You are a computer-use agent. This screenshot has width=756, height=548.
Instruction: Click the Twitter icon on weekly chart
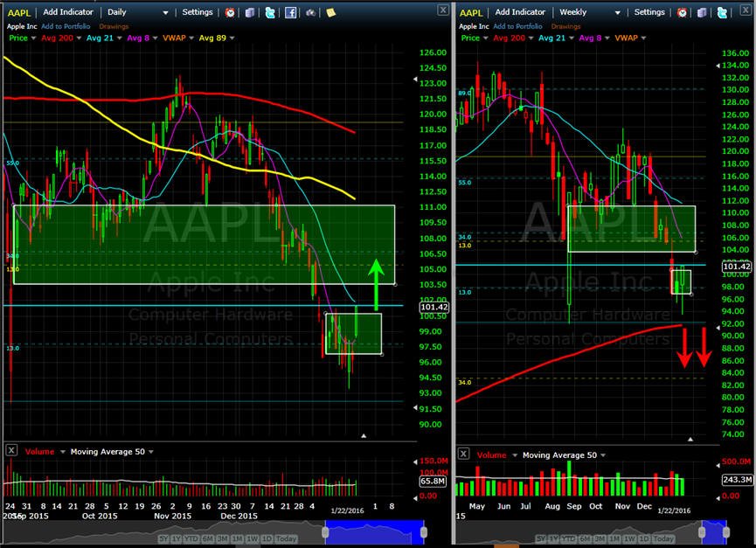click(722, 12)
